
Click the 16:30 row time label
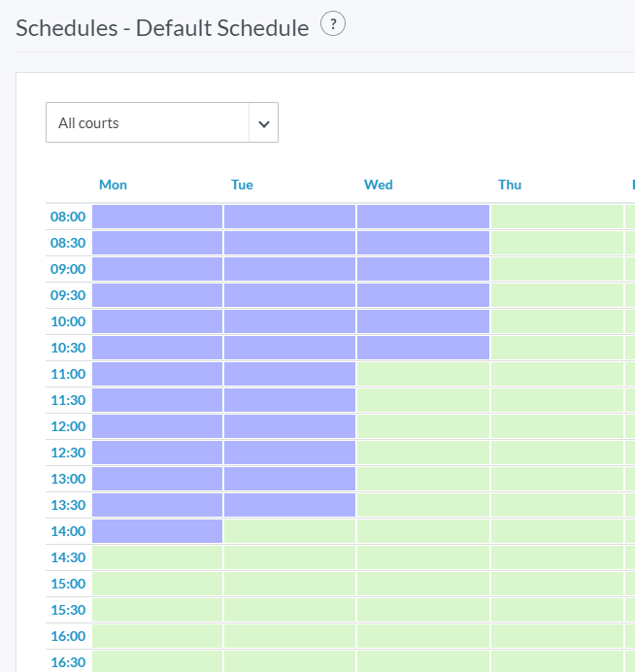point(68,662)
